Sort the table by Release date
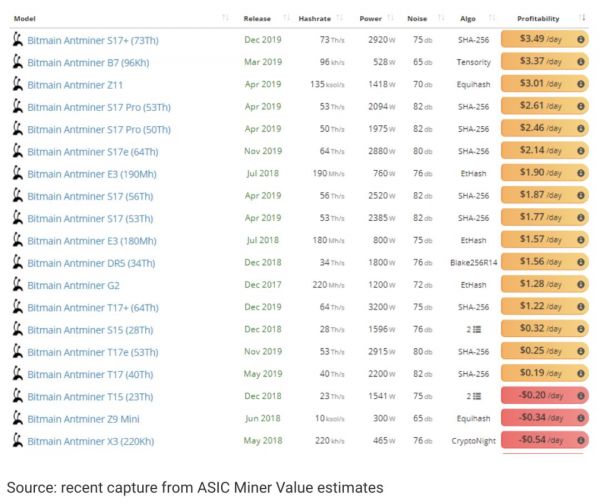This screenshot has height=504, width=600. point(257,18)
